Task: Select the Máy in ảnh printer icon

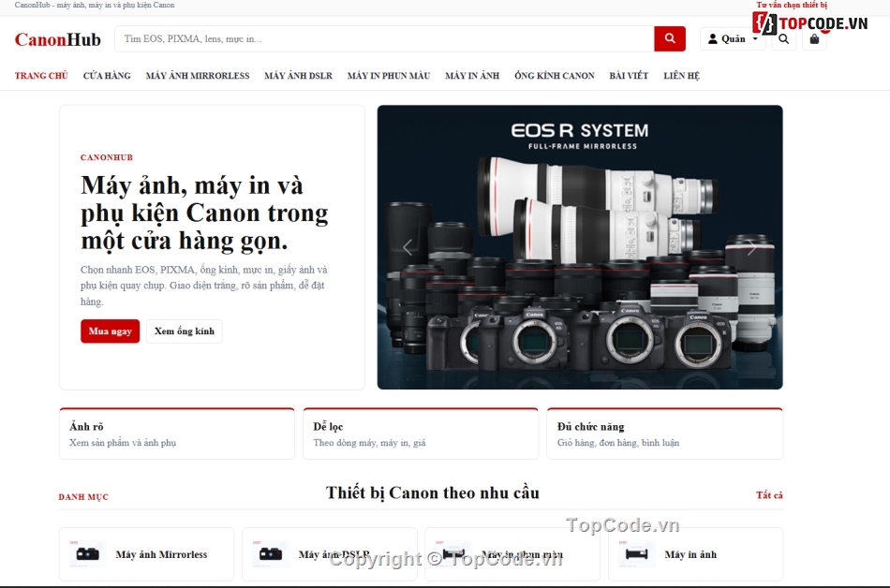Action: tap(636, 554)
